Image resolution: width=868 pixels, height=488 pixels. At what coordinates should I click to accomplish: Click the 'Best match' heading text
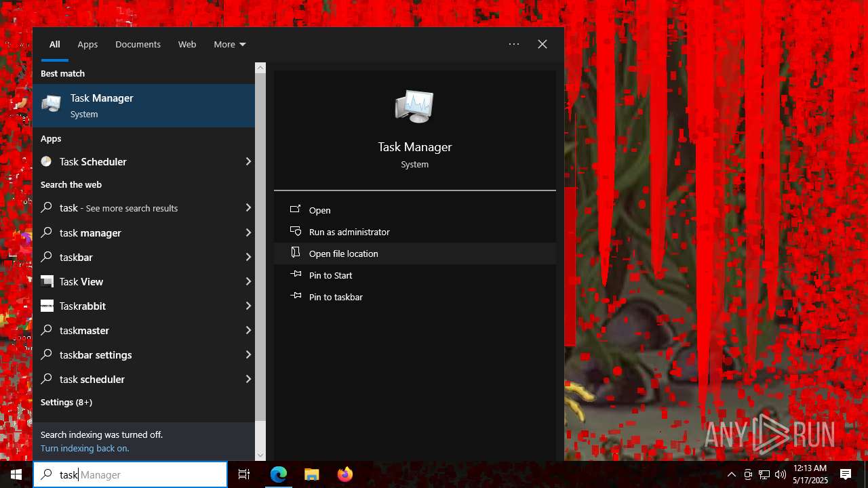[x=62, y=73]
